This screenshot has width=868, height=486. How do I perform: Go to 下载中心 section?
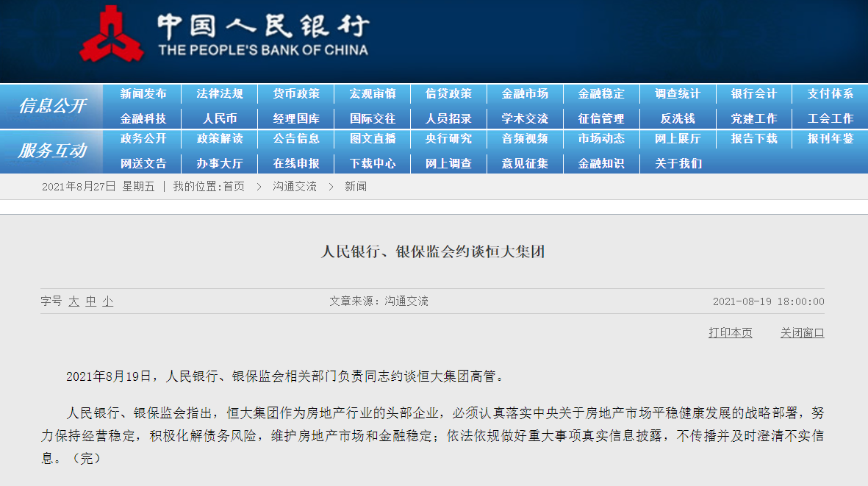[x=373, y=163]
